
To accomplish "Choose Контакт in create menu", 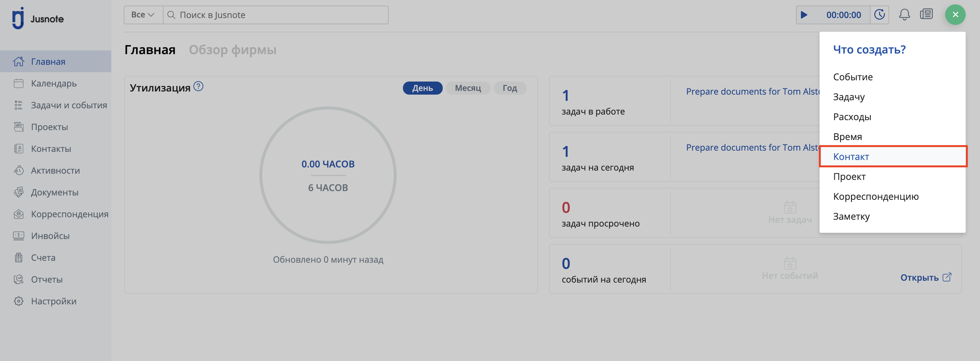I will coord(851,157).
